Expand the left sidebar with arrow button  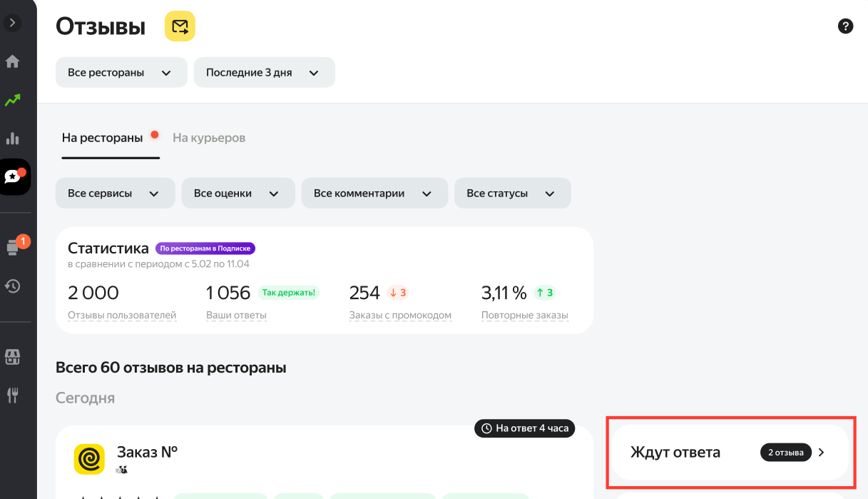(x=12, y=23)
